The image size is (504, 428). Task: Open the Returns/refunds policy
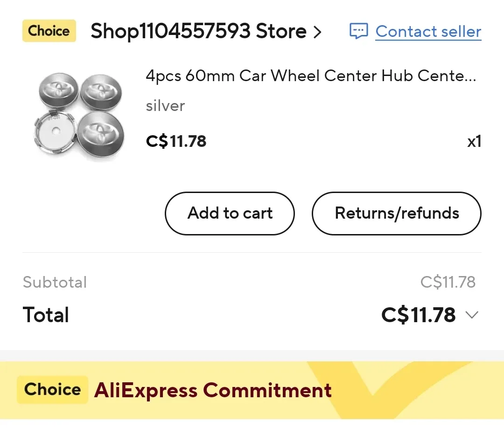click(396, 214)
